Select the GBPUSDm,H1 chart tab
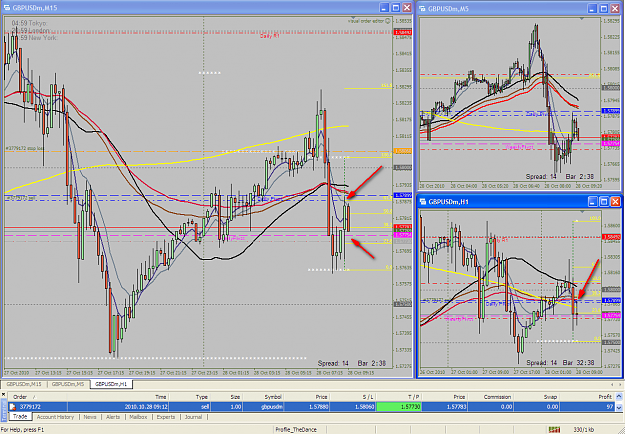 [111, 384]
